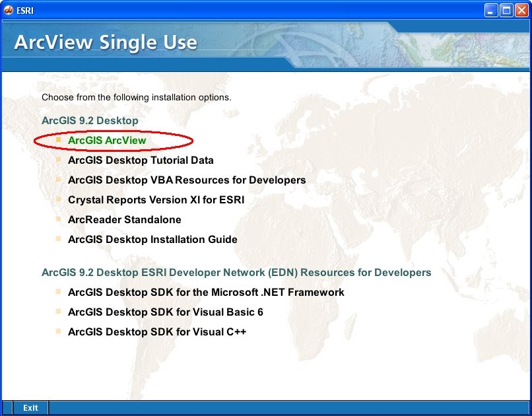Click the ESRI globe icon in the title bar
Screen dimensions: 532x416
pyautogui.click(x=9, y=10)
